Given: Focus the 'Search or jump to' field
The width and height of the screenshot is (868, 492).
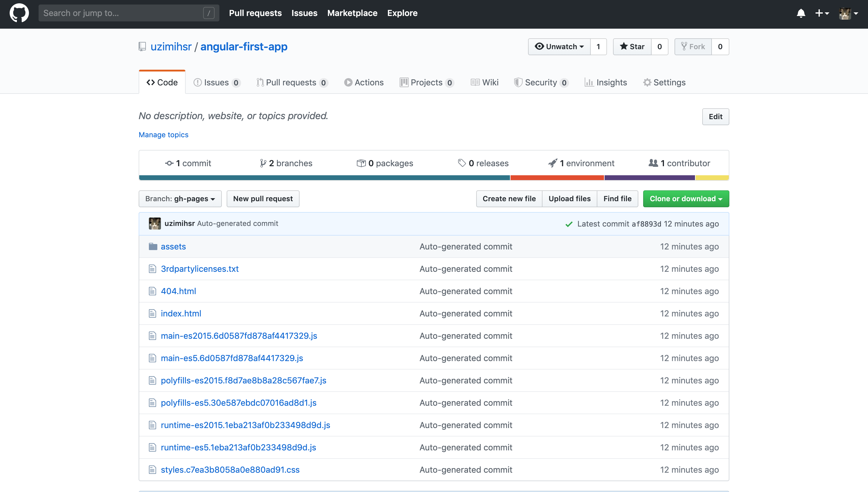Looking at the screenshot, I should 129,13.
